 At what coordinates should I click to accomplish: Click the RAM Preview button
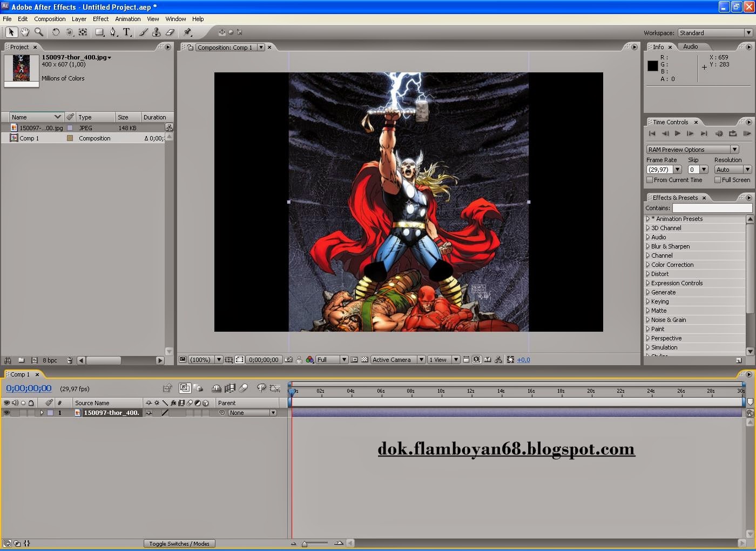747,133
